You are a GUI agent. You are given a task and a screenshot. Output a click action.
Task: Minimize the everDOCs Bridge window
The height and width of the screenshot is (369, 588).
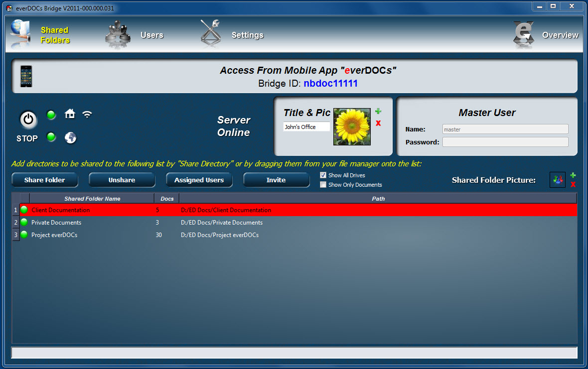click(x=539, y=6)
